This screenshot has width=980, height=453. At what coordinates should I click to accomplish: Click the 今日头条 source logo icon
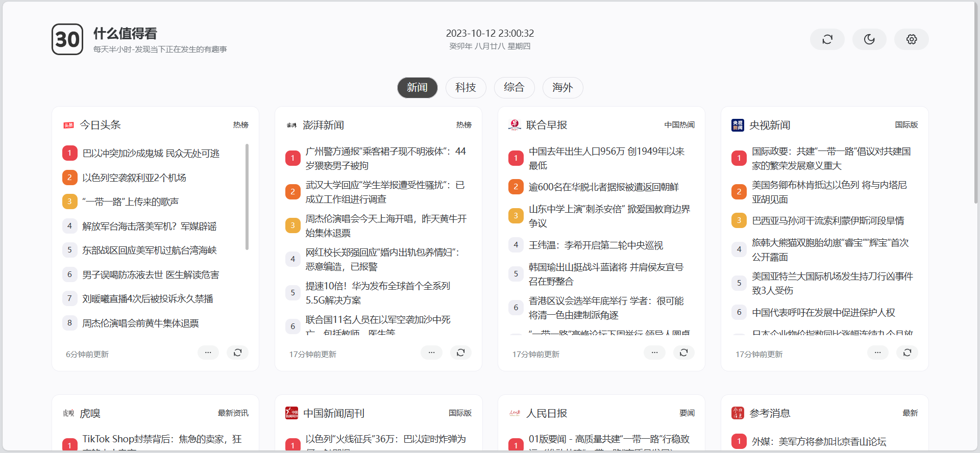click(x=68, y=125)
